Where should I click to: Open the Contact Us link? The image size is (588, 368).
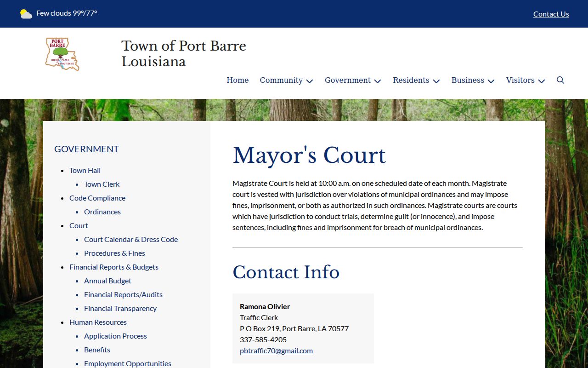pos(551,14)
